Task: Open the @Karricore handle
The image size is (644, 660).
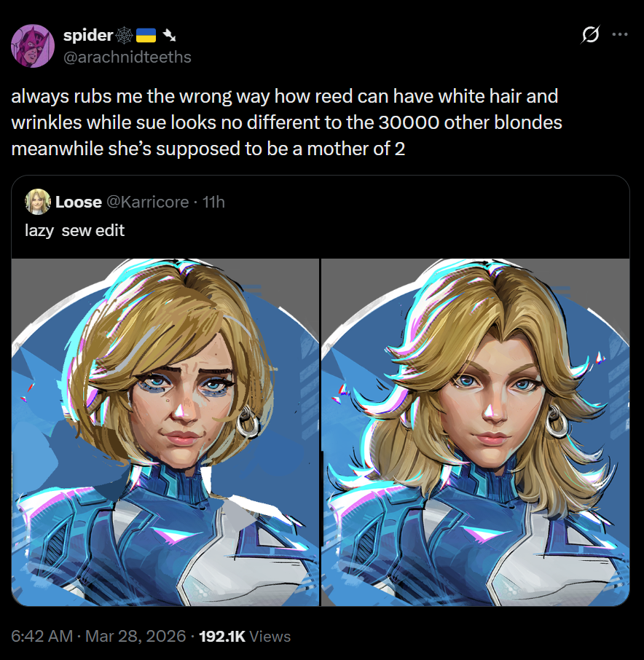Action: pos(147,202)
